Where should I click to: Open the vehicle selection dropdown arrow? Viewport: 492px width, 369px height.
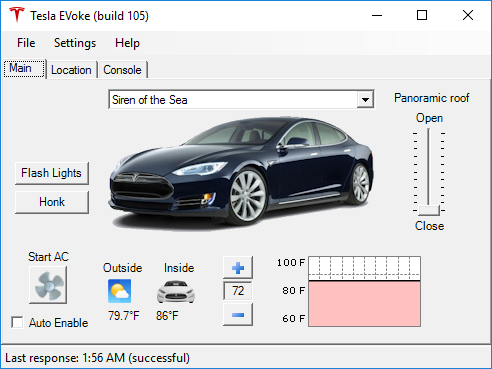coord(365,99)
